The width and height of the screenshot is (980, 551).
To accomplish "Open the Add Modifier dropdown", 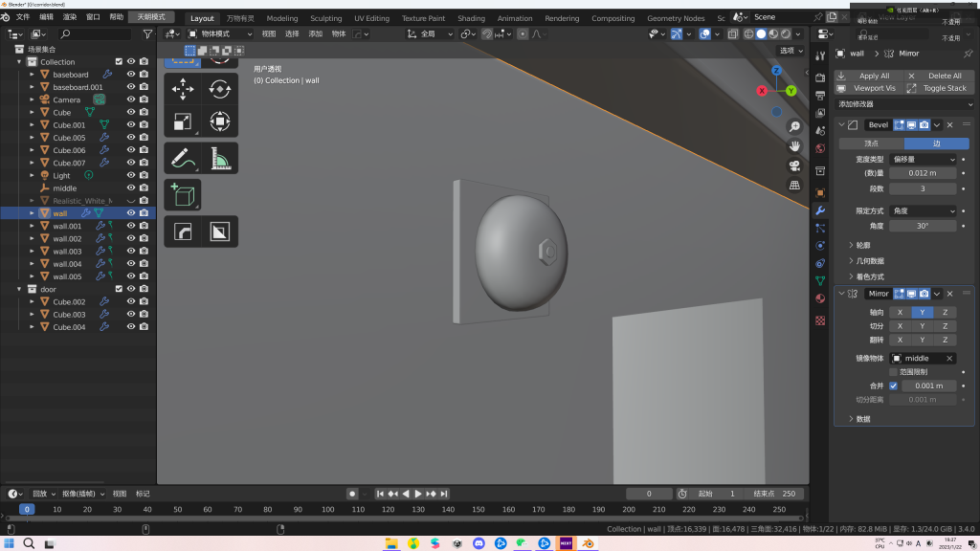I will [x=904, y=104].
